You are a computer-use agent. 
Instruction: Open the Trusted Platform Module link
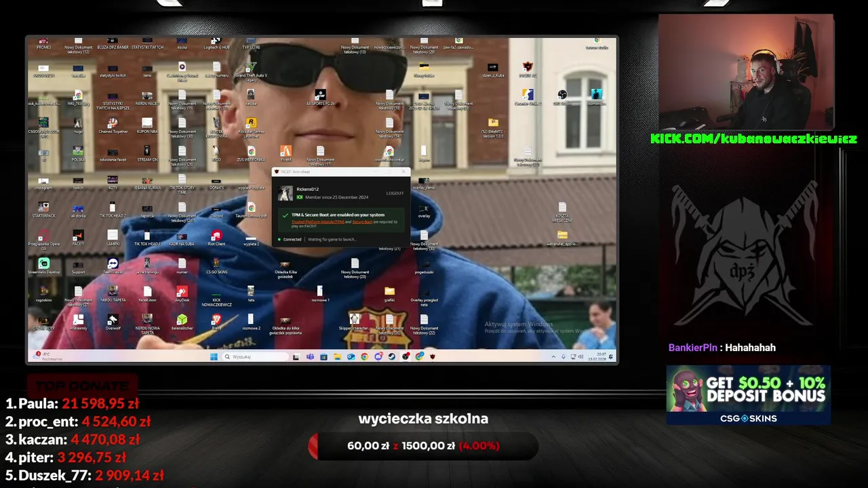(318, 222)
